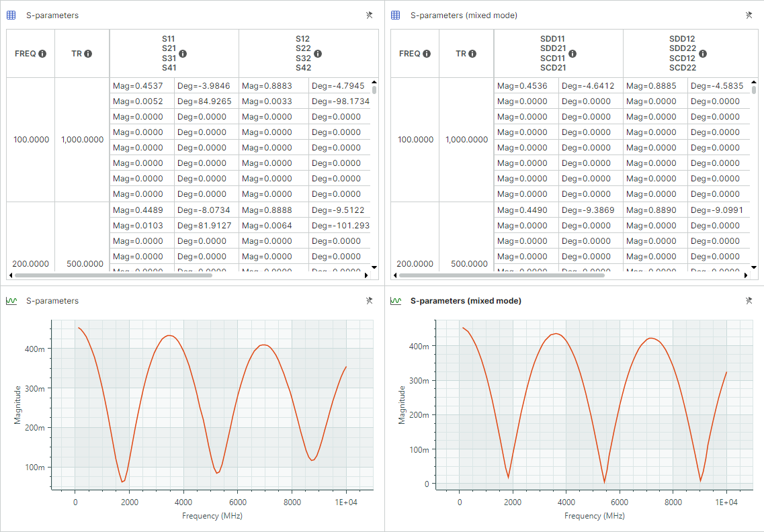The height and width of the screenshot is (532, 764).
Task: Show info for S12 S22 S32 S42 column
Action: (318, 54)
